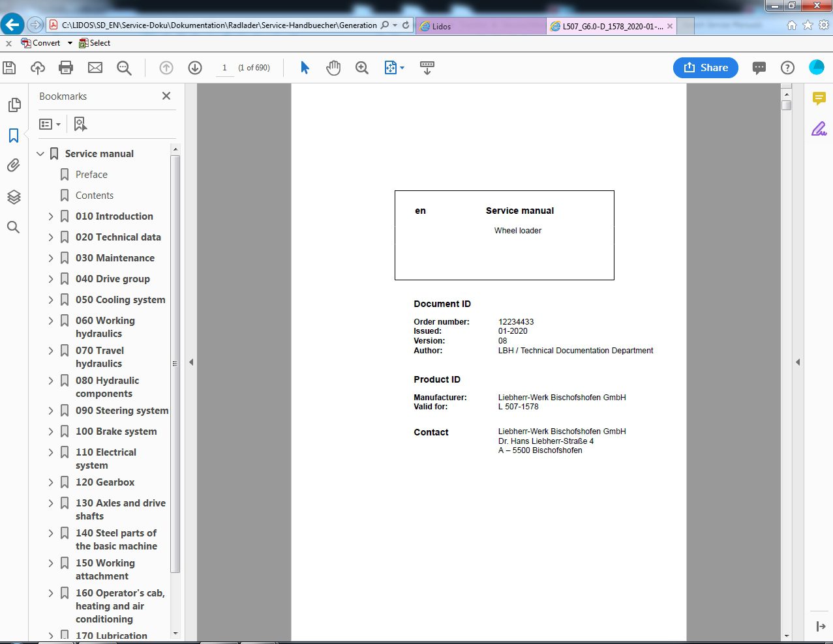Jump to 150 Working attachment bookmark
Image resolution: width=833 pixels, height=644 pixels.
tap(105, 570)
